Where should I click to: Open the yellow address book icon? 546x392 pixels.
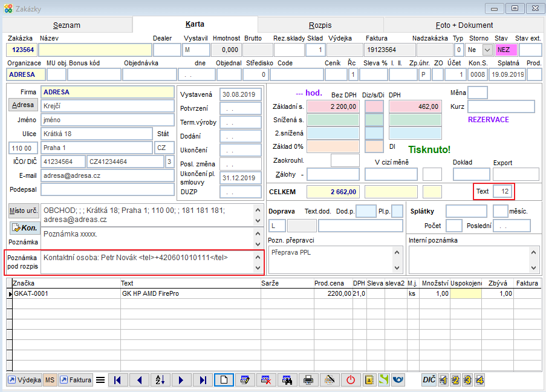369,380
